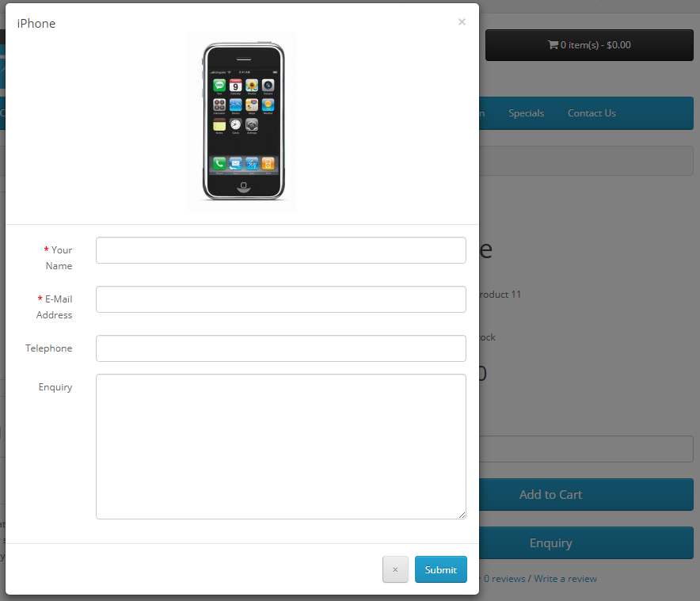Click the Your Name field label

pyautogui.click(x=59, y=257)
